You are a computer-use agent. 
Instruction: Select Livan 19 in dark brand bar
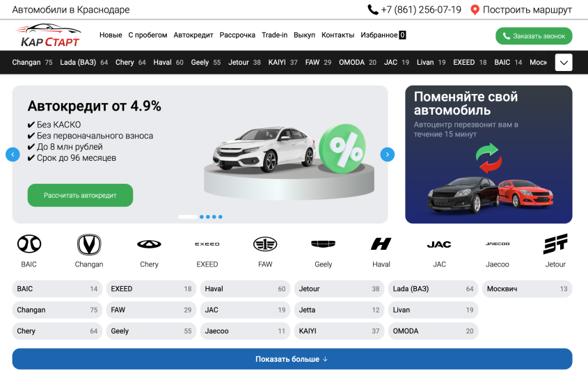[431, 62]
